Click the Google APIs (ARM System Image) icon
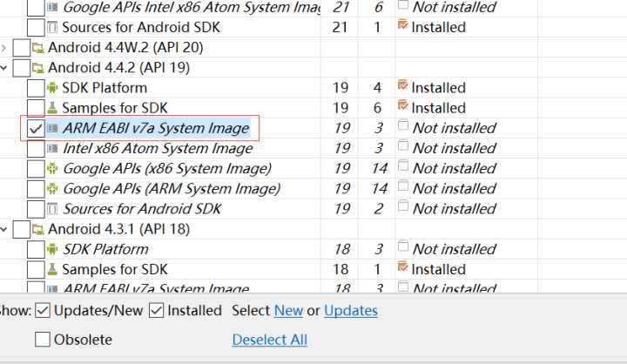This screenshot has height=364, width=627. click(x=52, y=188)
